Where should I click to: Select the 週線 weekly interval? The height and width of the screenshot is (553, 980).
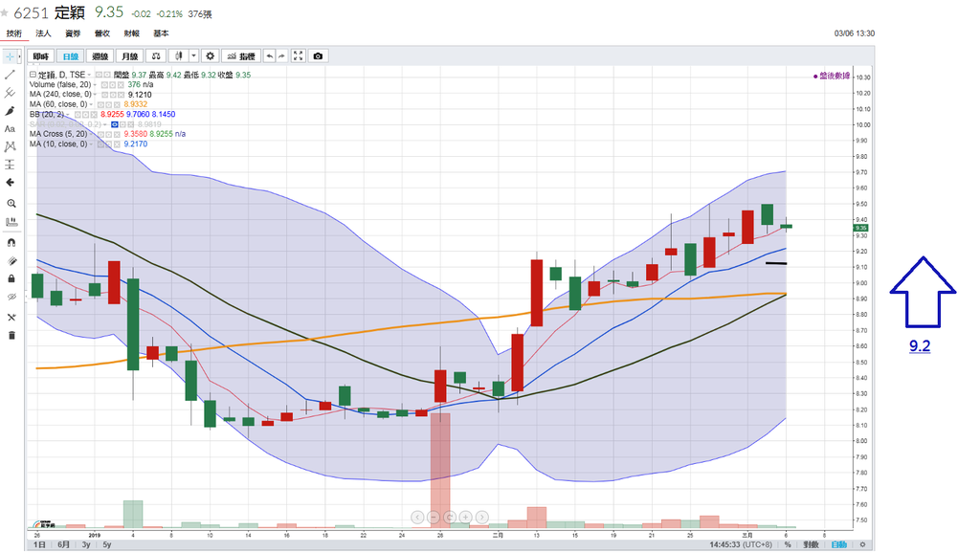point(100,56)
